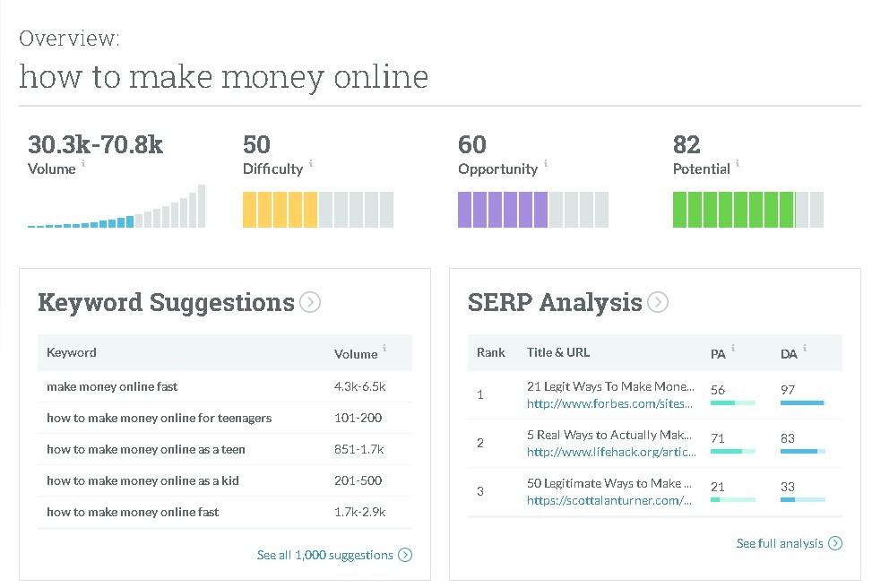Click info icon beside PA column header
The image size is (872, 588).
tap(733, 349)
